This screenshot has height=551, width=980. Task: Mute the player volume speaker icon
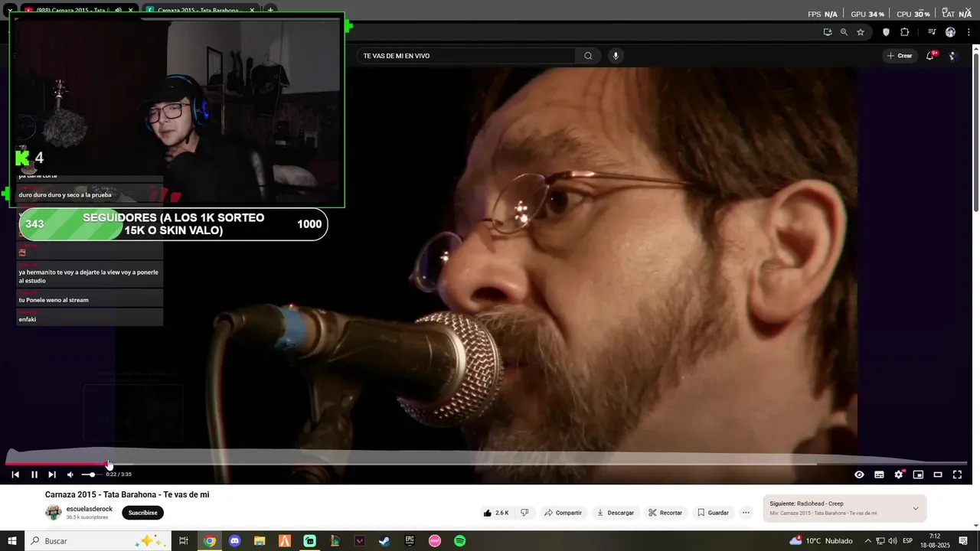[70, 474]
